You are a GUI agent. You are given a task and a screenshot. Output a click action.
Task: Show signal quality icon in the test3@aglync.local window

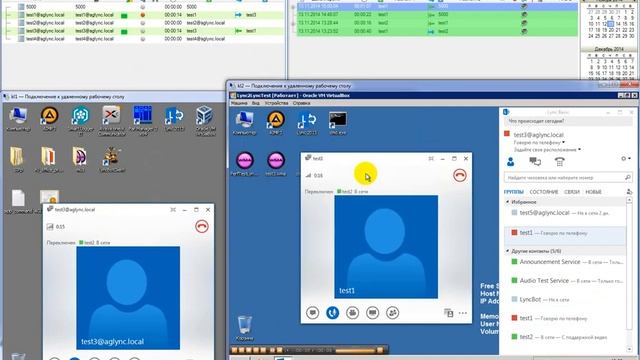coord(50,227)
